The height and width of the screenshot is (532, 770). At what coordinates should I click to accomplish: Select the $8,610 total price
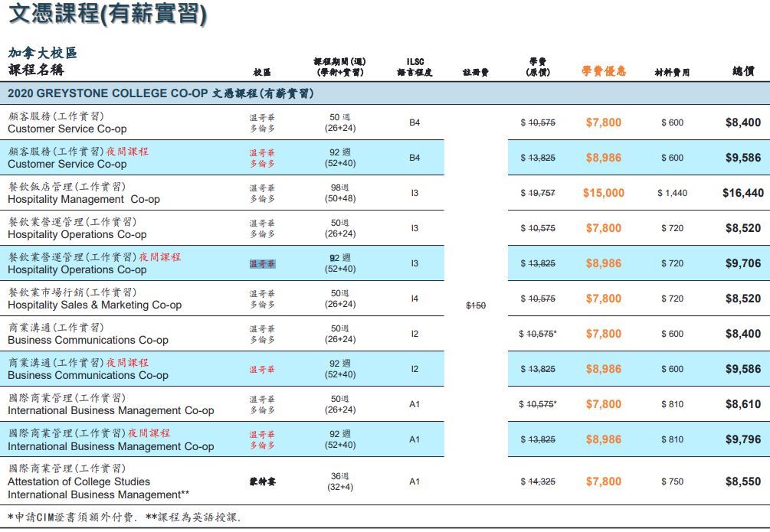click(x=743, y=404)
